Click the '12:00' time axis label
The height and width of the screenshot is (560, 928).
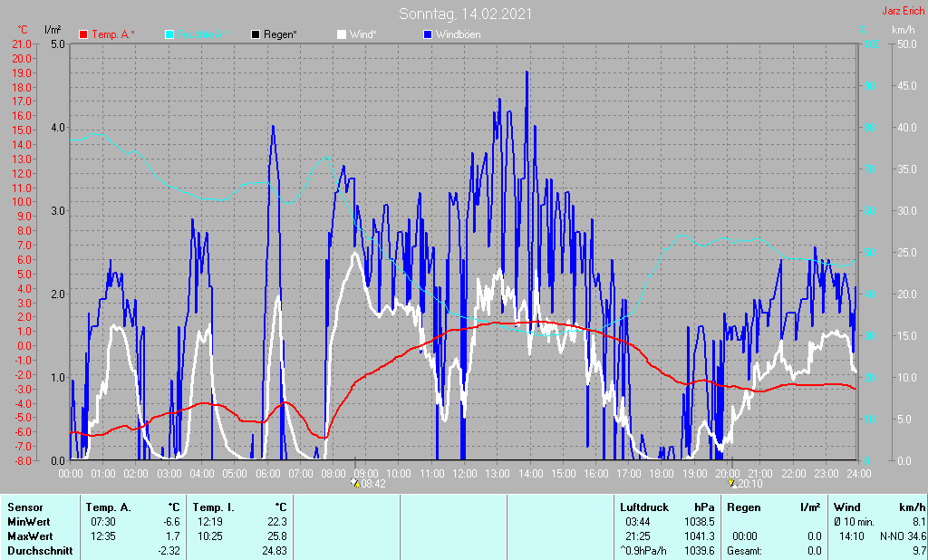pyautogui.click(x=465, y=474)
